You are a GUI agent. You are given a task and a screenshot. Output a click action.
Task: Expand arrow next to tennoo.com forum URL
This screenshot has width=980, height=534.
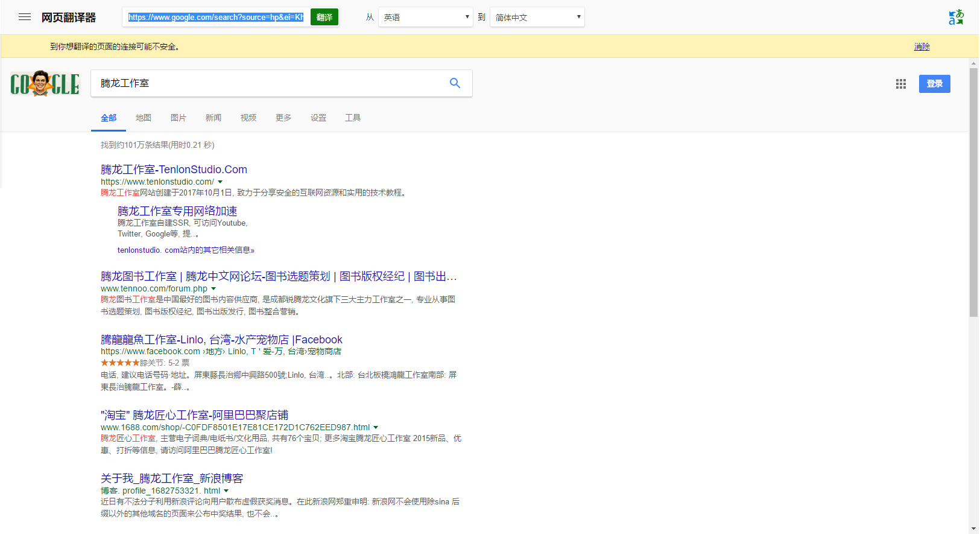pos(213,289)
